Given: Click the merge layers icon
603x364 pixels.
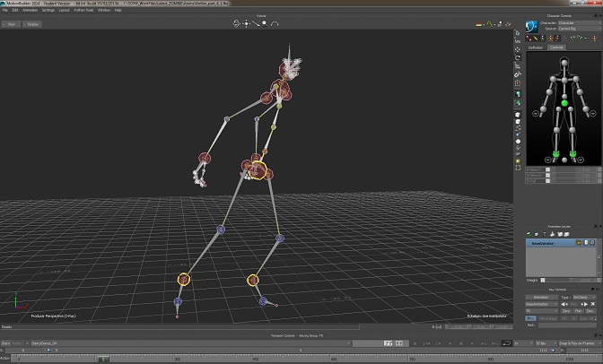Looking at the screenshot, I should point(552,234).
